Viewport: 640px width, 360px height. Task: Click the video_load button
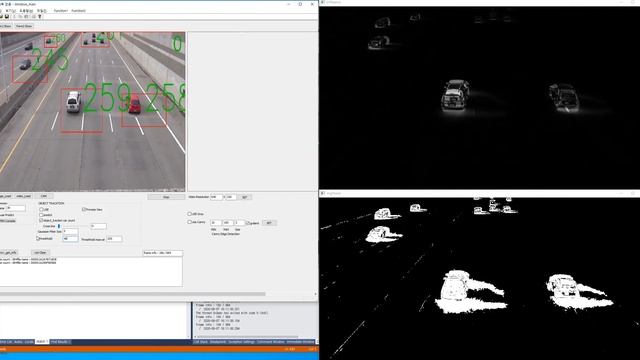(23, 196)
